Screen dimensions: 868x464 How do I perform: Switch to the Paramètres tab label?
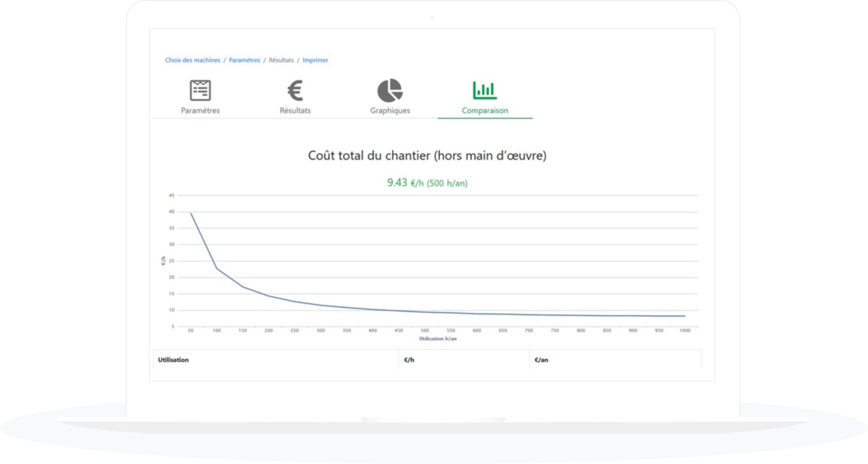[x=200, y=111]
